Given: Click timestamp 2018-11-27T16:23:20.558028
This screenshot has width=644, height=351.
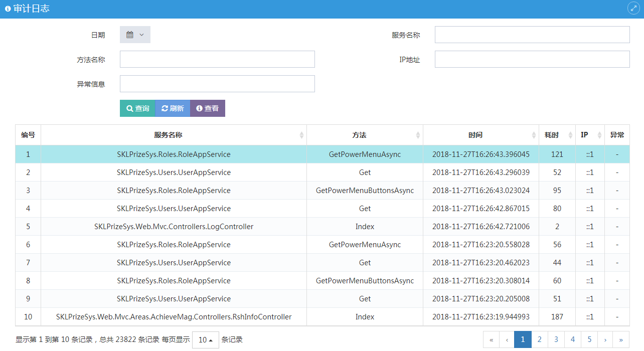Looking at the screenshot, I should tap(481, 245).
